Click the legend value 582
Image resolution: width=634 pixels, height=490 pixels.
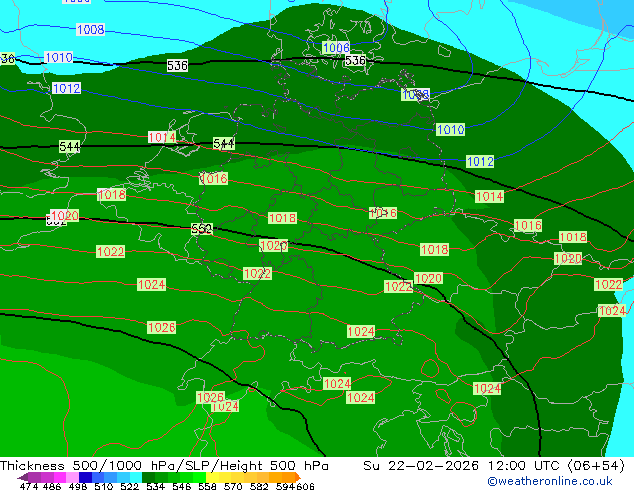(x=259, y=486)
